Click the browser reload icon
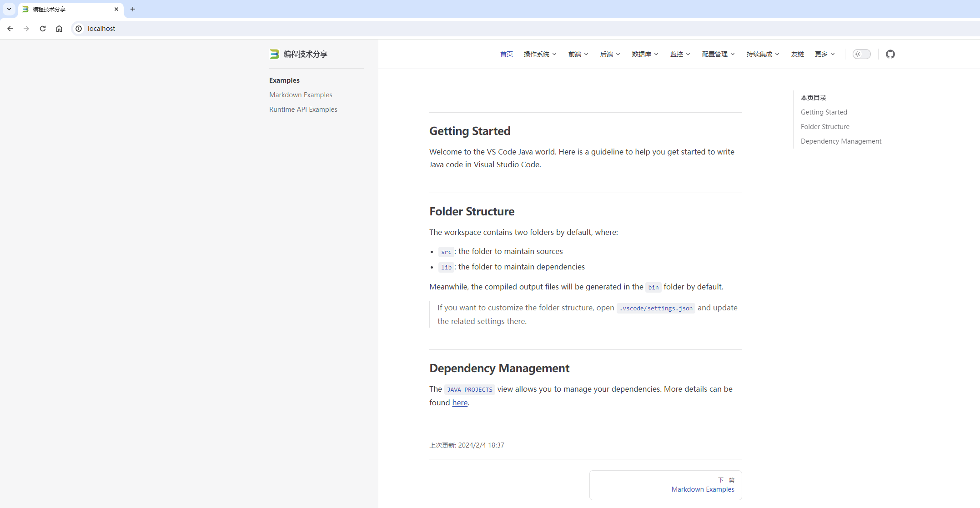Viewport: 980px width, 508px height. (43, 29)
